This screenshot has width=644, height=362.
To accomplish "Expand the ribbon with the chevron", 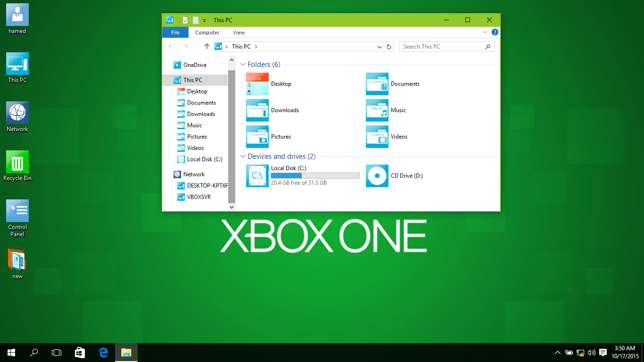I will coord(485,33).
